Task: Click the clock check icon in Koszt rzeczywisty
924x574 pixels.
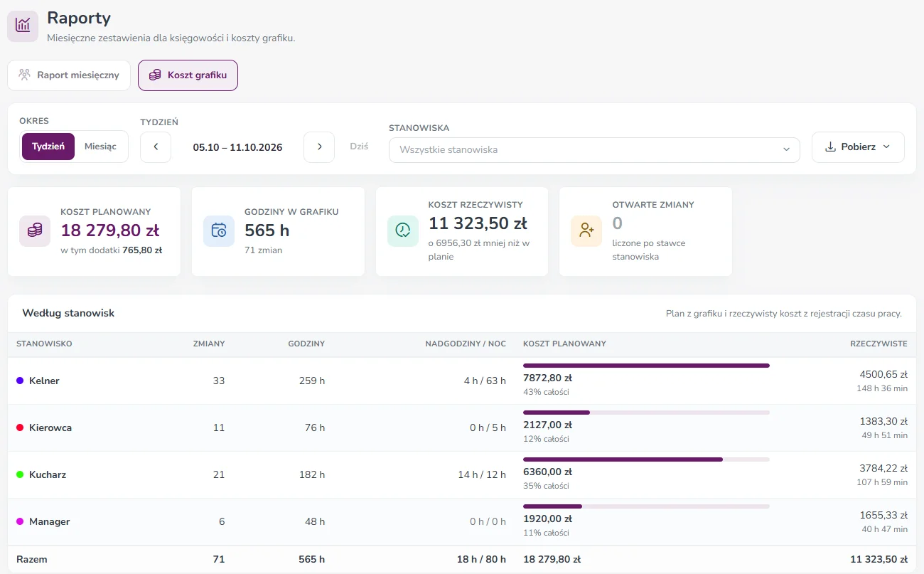Action: (403, 230)
